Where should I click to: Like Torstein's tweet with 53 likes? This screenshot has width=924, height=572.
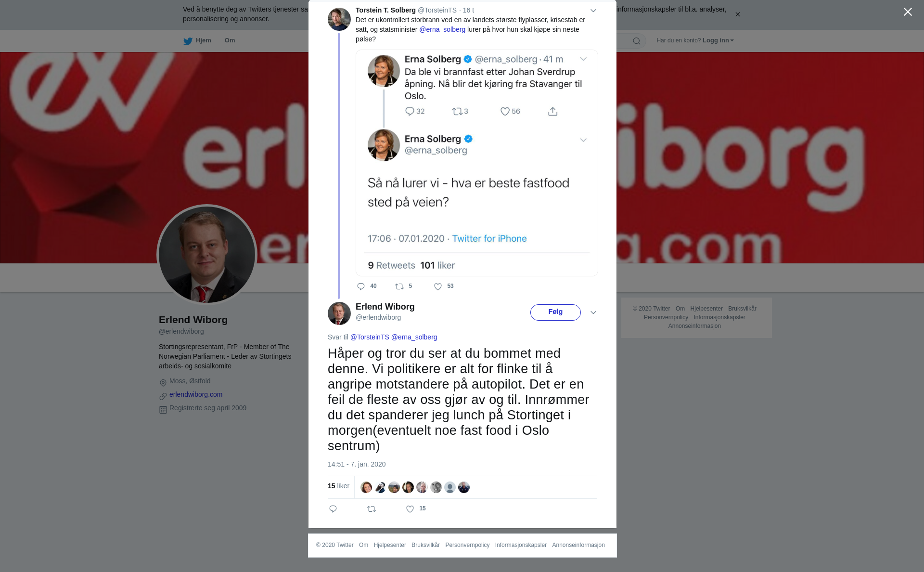coord(438,286)
